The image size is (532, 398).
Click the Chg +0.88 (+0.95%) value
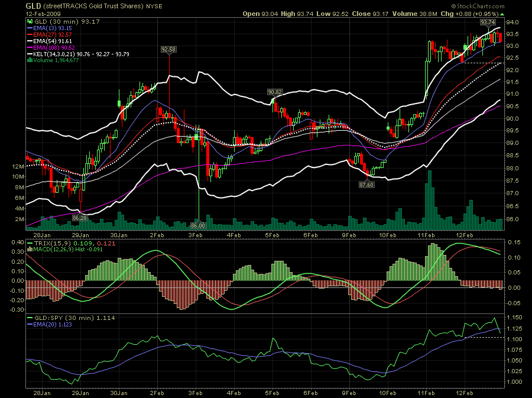pyautogui.click(x=469, y=14)
